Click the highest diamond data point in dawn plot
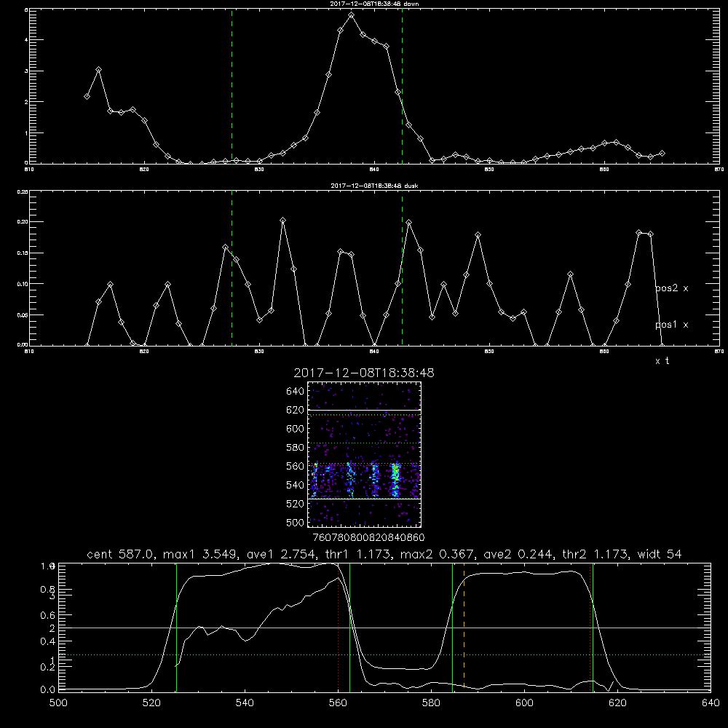 352,15
